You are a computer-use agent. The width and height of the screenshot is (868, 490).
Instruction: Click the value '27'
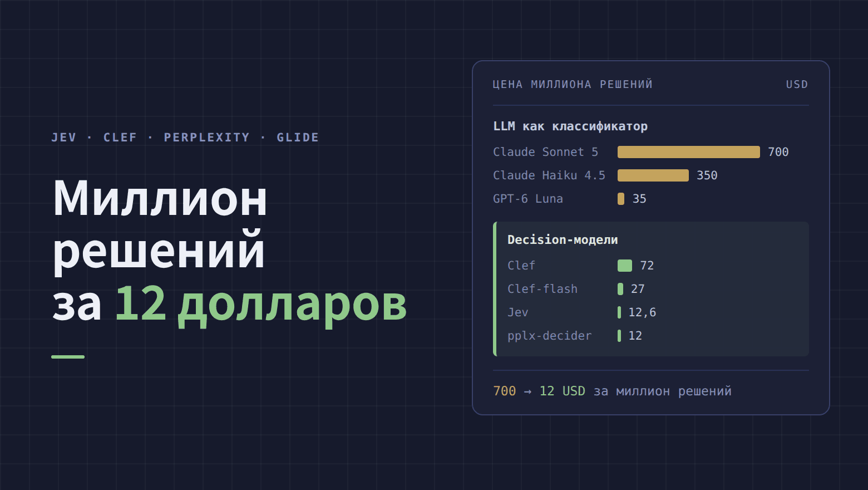[638, 289]
